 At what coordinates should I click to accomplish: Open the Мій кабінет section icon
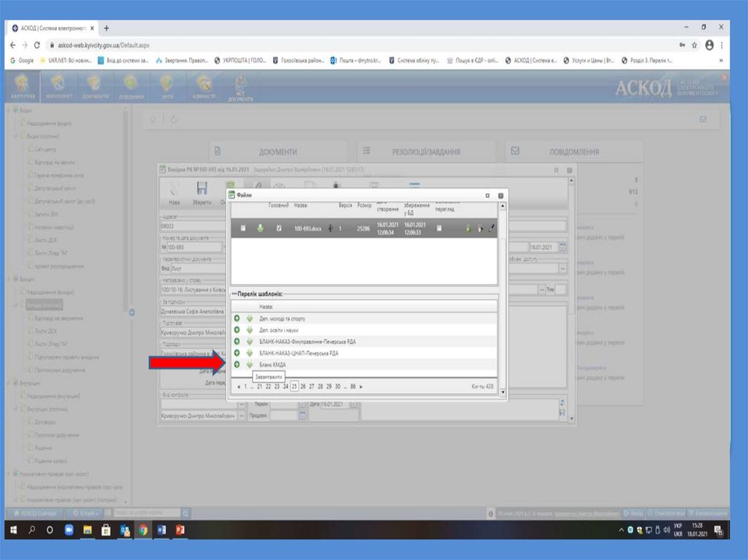pos(58,87)
